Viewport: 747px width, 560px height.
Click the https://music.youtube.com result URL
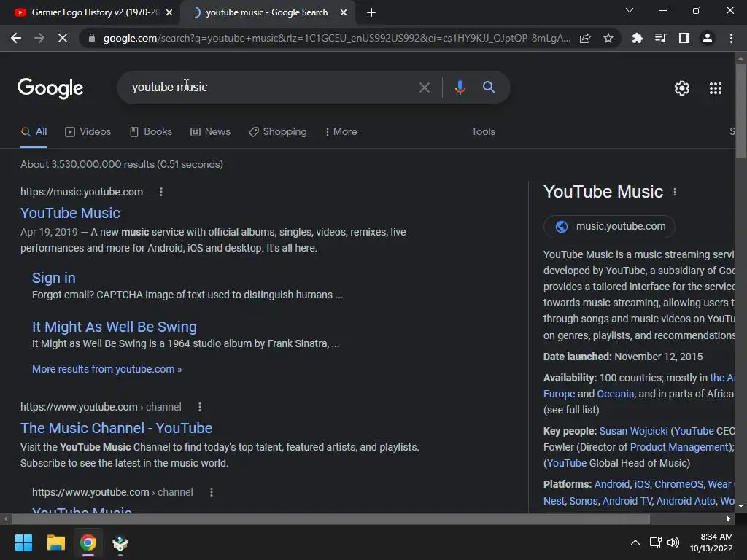pyautogui.click(x=82, y=192)
